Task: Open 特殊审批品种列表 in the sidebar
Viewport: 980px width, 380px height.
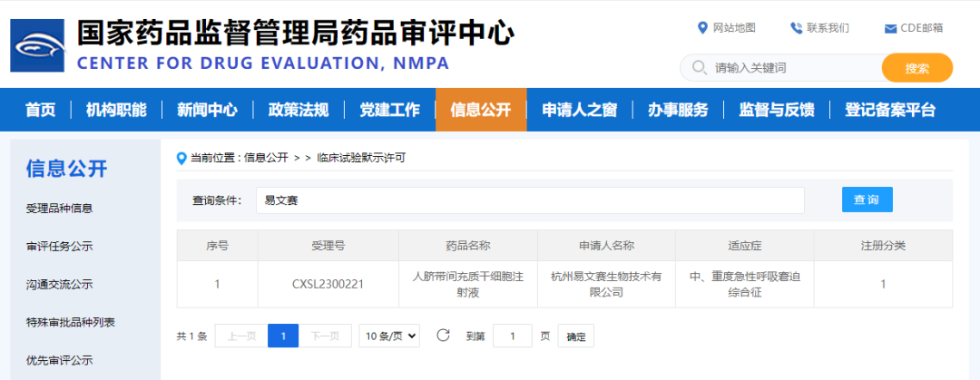Action: [70, 323]
